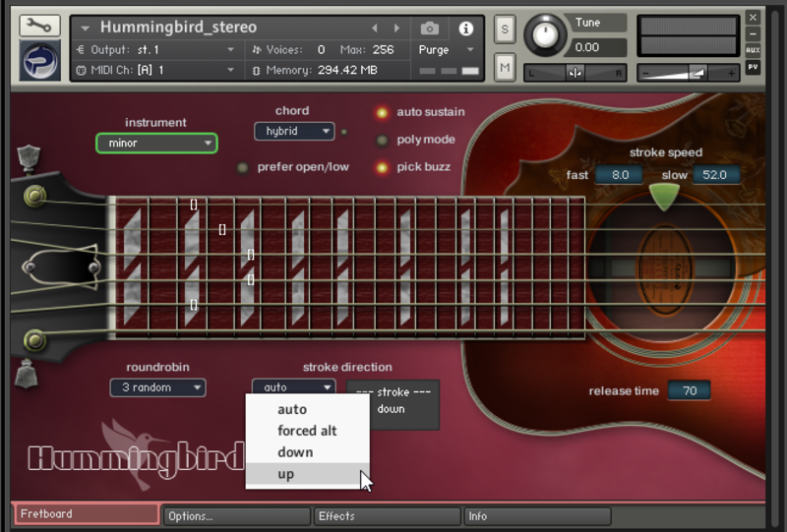The height and width of the screenshot is (532, 787).
Task: Click the wrench settings icon
Action: [x=39, y=27]
